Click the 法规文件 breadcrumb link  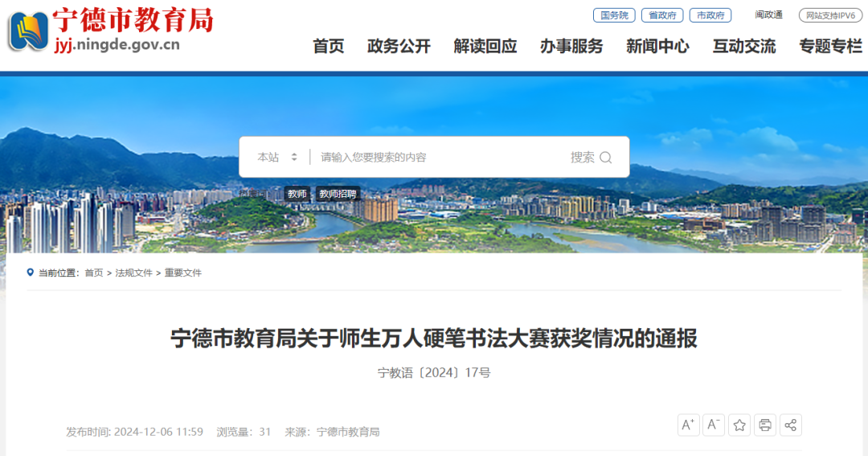tap(133, 273)
